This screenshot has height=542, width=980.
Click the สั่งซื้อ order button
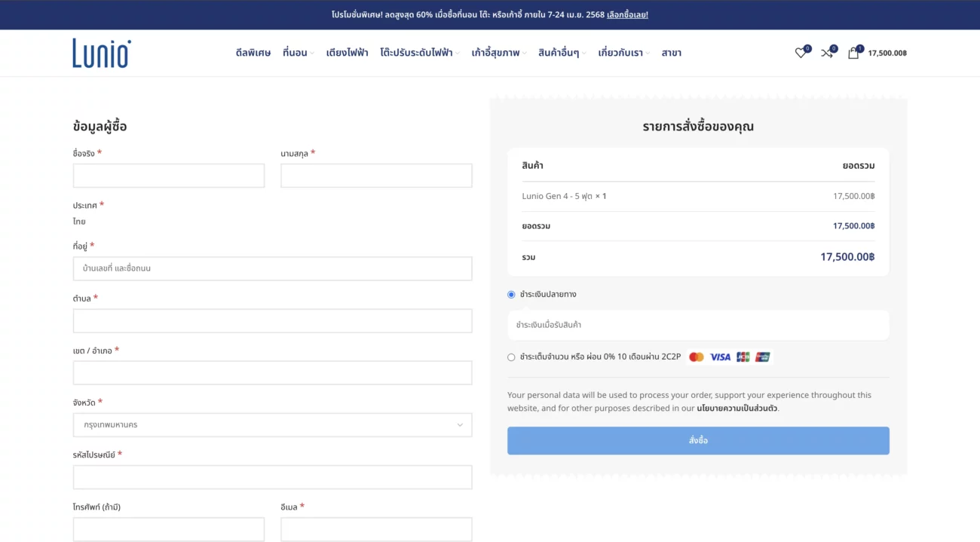pyautogui.click(x=698, y=441)
